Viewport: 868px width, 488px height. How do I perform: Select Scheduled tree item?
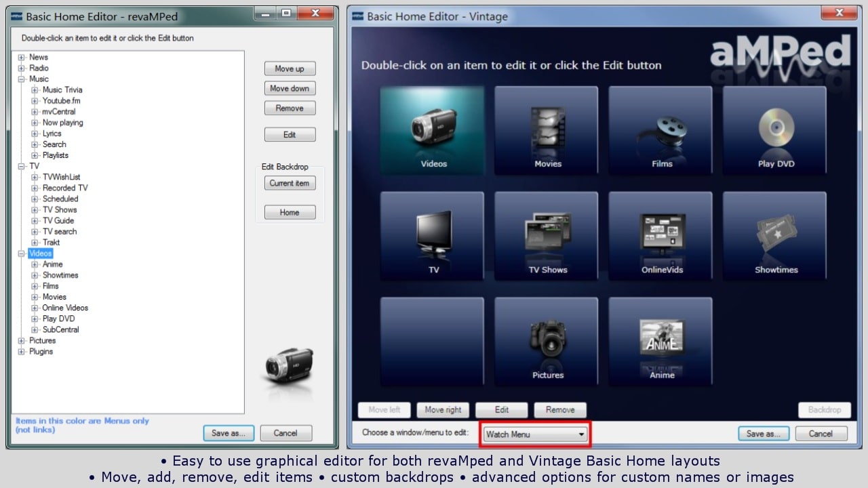[x=60, y=199]
